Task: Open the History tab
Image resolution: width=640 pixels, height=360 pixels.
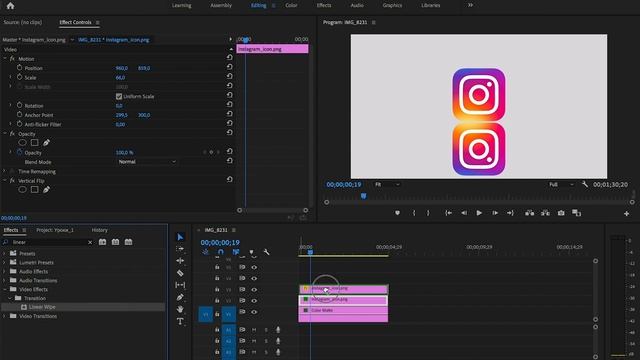Action: click(x=100, y=230)
